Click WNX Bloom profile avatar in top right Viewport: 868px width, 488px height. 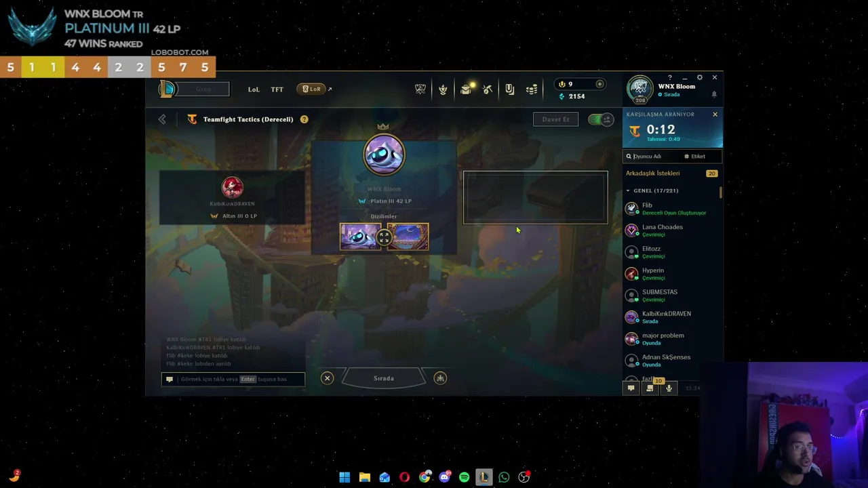639,89
